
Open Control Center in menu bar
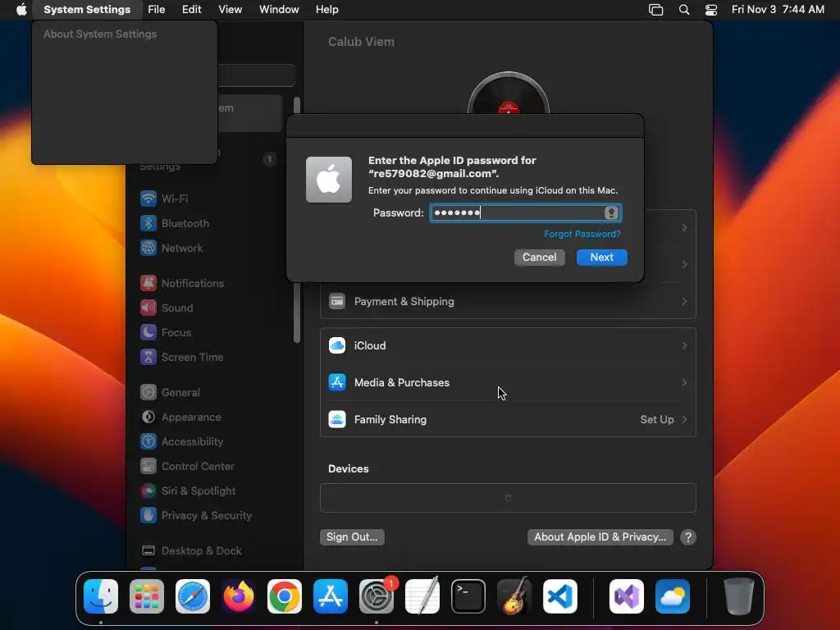click(711, 10)
